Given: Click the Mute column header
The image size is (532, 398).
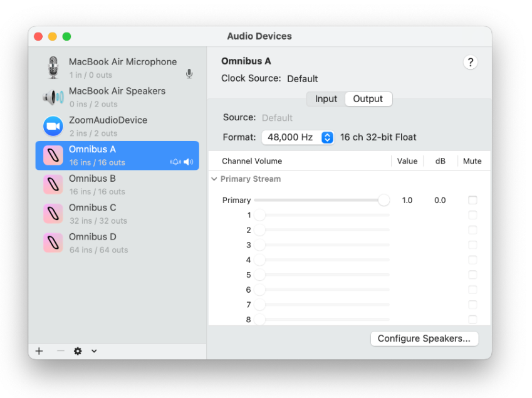Looking at the screenshot, I should [x=472, y=161].
